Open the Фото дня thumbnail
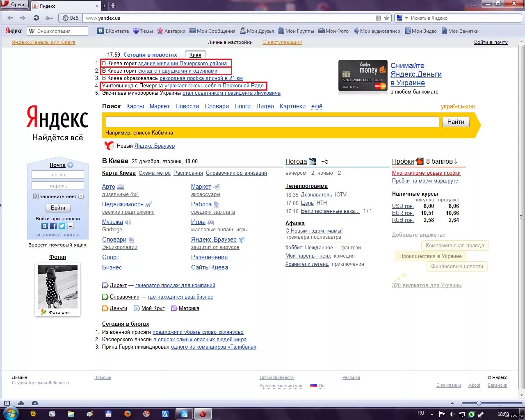This screenshot has height=420, width=525. pyautogui.click(x=57, y=287)
